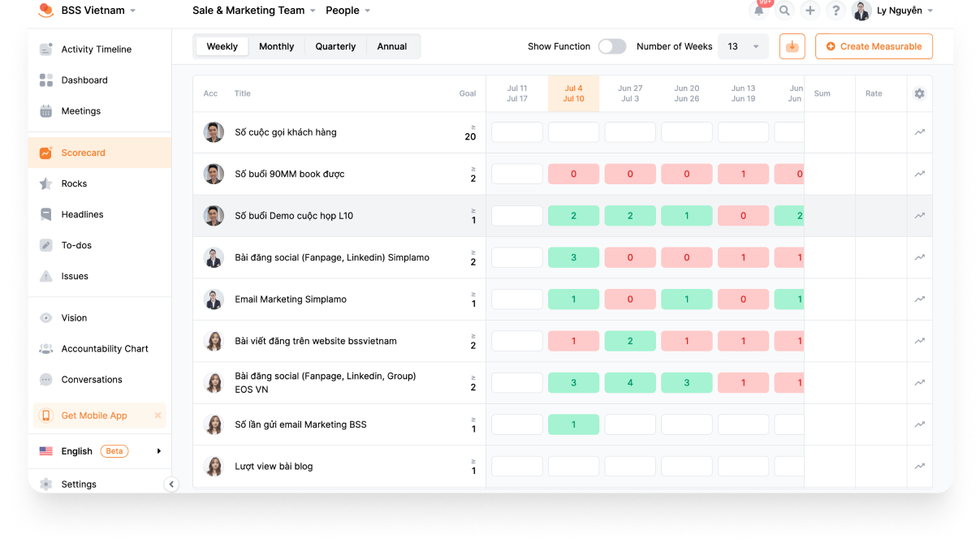This screenshot has height=547, width=980.
Task: Click Jul 11 input for Lượt view bài blog
Action: [x=517, y=467]
